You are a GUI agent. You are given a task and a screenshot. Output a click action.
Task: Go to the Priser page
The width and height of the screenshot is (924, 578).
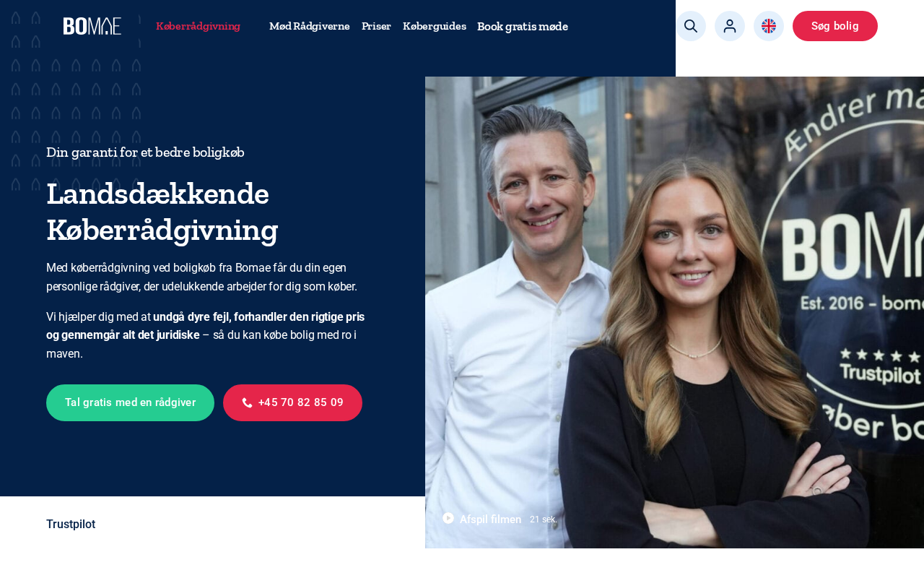pos(376,26)
